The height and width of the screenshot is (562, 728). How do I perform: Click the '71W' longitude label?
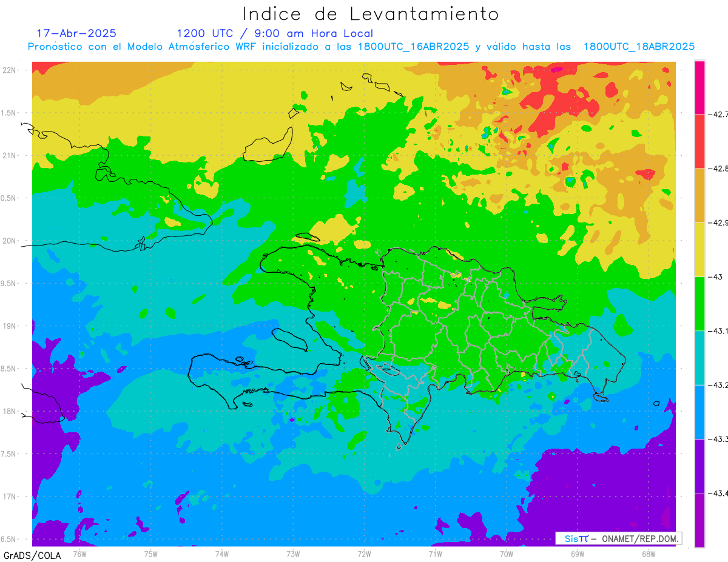point(435,553)
